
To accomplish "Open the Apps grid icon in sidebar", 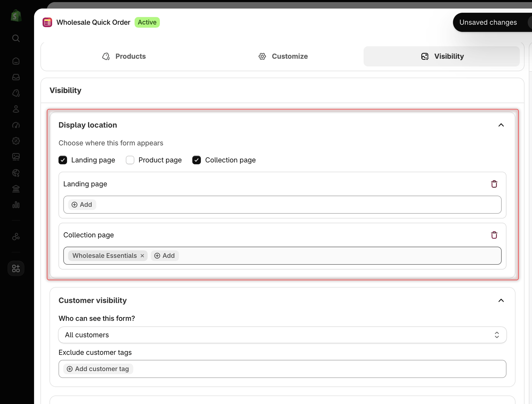I will (16, 268).
